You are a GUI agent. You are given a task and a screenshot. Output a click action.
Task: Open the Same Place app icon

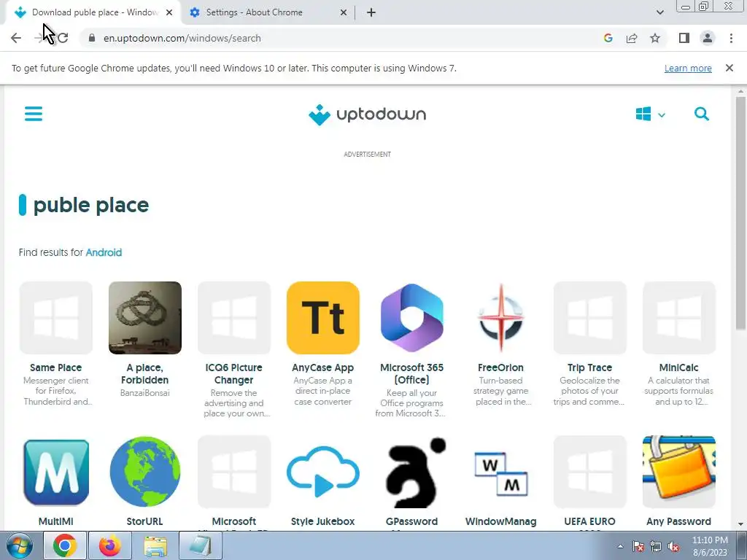coord(55,318)
